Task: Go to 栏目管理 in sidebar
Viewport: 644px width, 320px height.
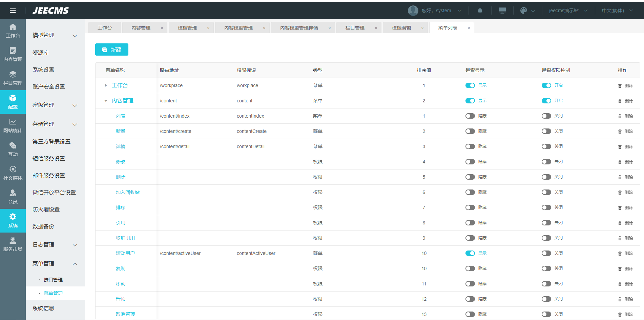Action: [13, 78]
